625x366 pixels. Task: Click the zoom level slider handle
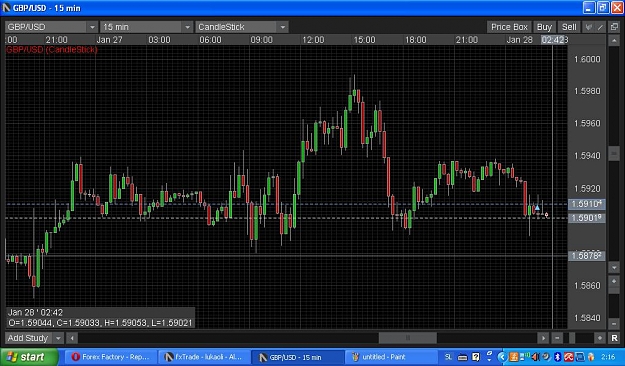click(x=572, y=338)
